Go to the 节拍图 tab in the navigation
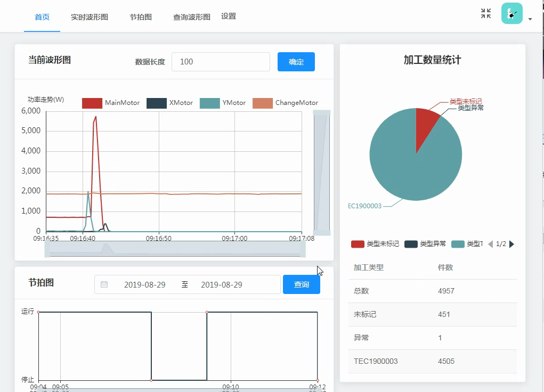This screenshot has height=392, width=544. (x=141, y=17)
